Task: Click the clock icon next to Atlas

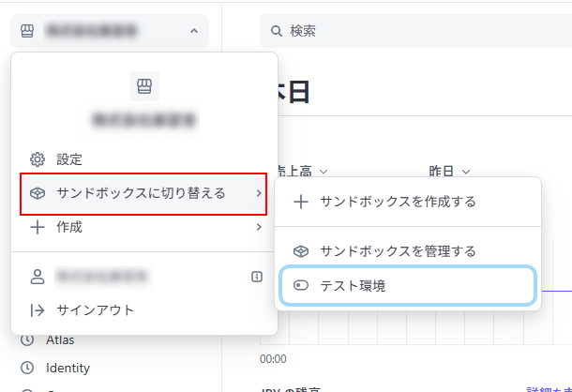Action: tap(27, 339)
